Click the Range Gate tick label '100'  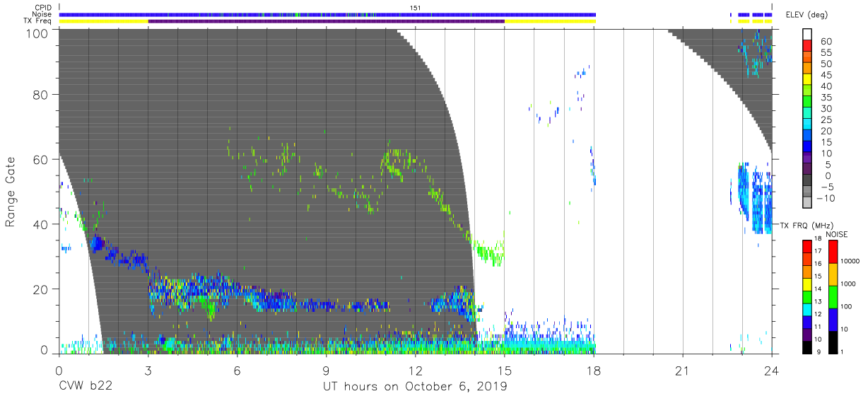click(37, 33)
